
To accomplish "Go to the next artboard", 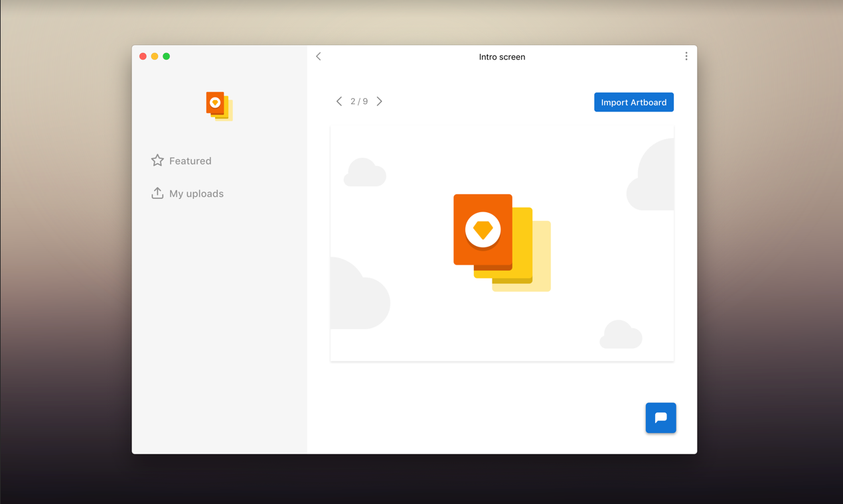I will point(380,101).
